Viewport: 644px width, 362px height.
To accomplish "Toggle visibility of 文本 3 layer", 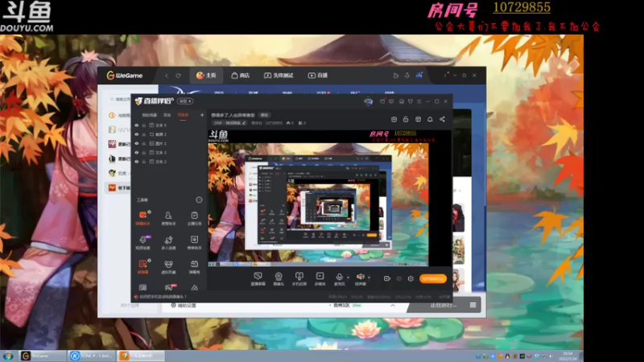I will (x=137, y=152).
